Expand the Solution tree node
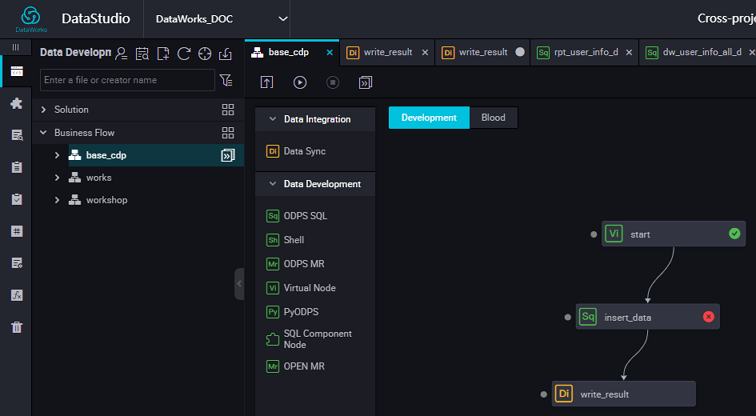756x416 pixels. pyautogui.click(x=43, y=109)
